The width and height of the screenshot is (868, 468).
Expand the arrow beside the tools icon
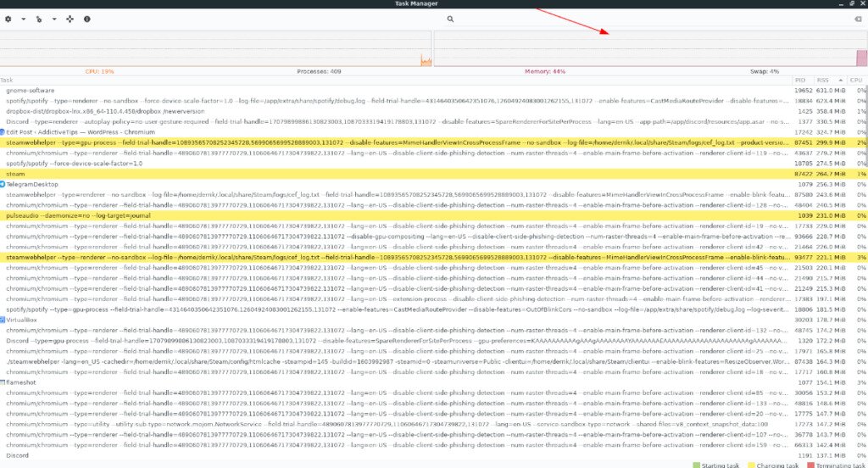tap(54, 19)
